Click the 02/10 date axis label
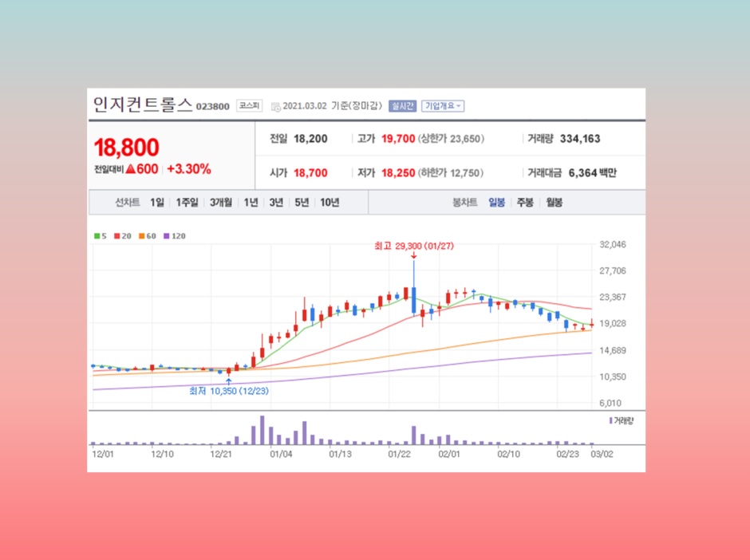Viewport: 750px width, 560px height. tap(508, 454)
